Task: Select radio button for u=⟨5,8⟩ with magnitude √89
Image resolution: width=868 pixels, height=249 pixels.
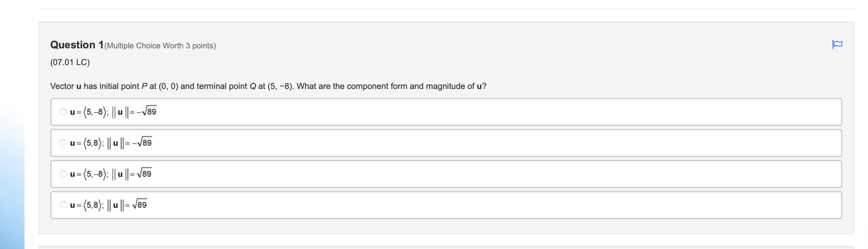Action: (63, 205)
